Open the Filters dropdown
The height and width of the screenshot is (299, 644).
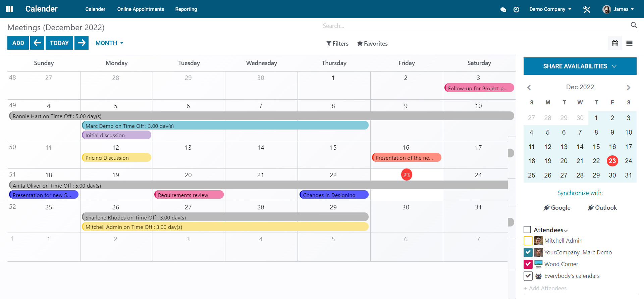point(337,44)
